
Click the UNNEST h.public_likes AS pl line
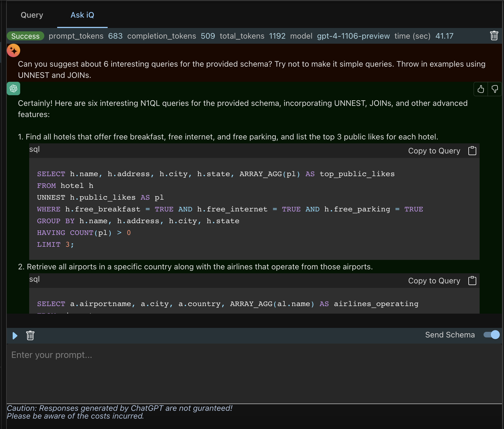coord(100,197)
